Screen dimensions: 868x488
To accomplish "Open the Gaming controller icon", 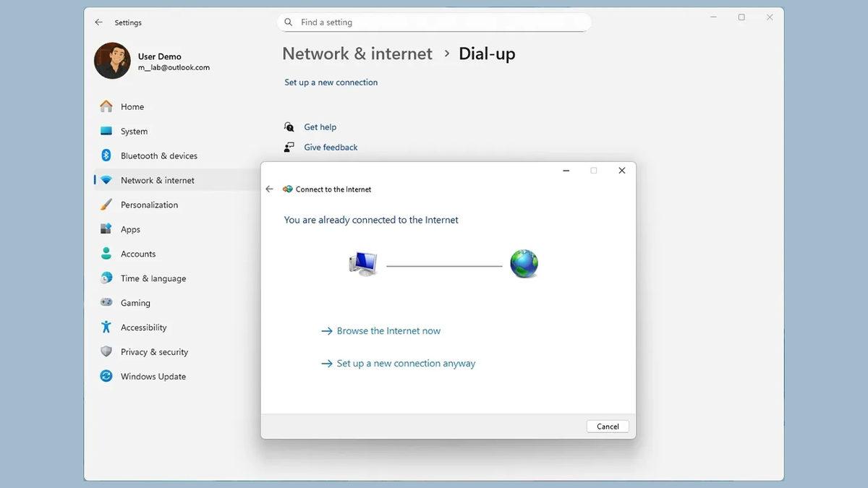I will (106, 303).
